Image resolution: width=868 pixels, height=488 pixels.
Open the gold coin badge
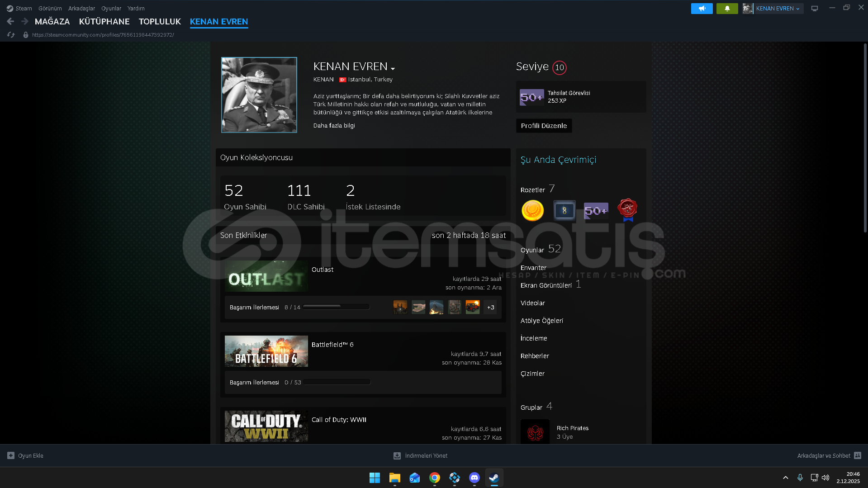click(x=532, y=211)
